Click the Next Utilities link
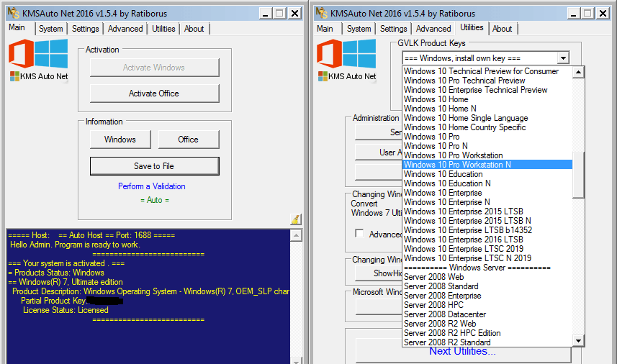Image resolution: width=617 pixels, height=364 pixels. click(462, 351)
